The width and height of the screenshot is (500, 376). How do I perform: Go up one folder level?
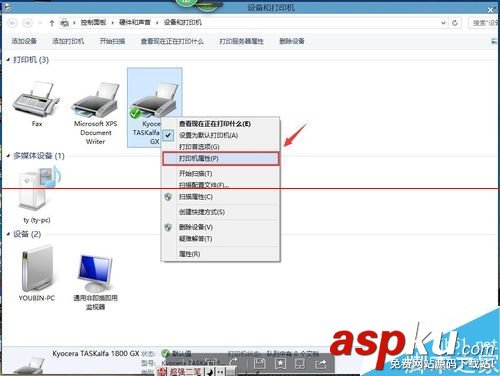[52, 23]
